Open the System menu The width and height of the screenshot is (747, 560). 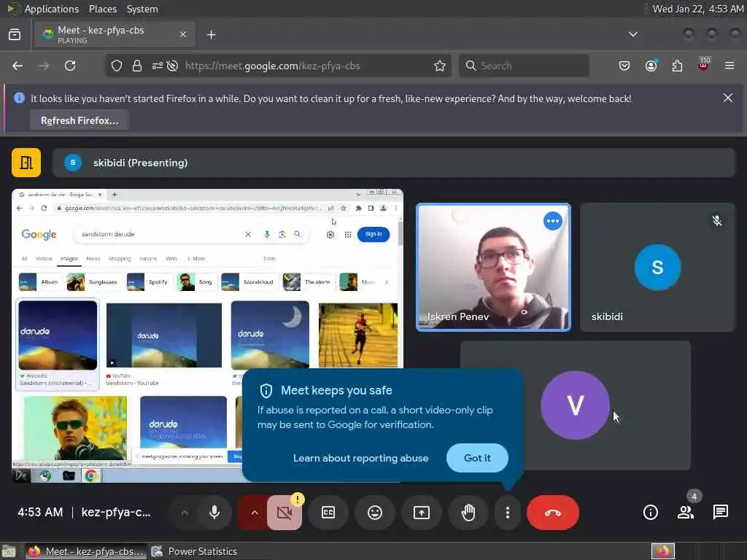[x=142, y=9]
